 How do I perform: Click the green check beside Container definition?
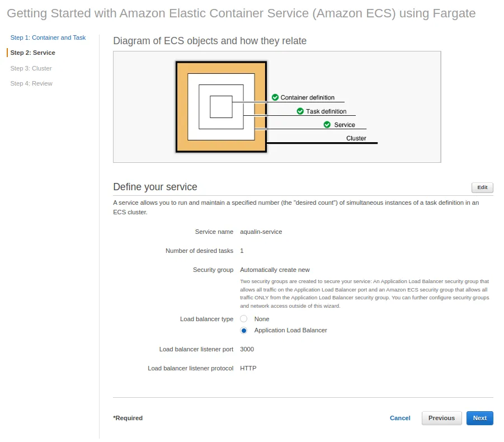pos(275,97)
